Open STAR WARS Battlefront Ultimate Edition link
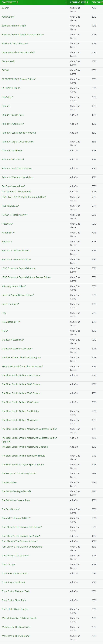 pyautogui.click(x=22, y=366)
